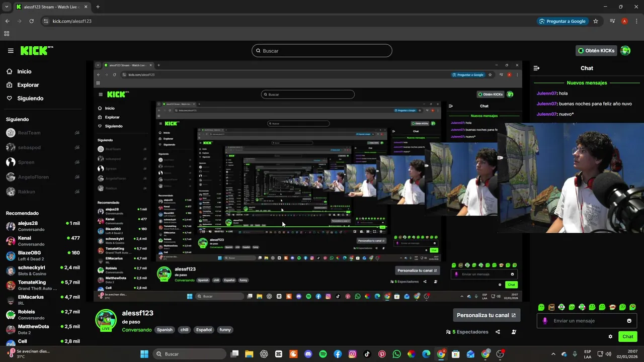Click the Spanish tag
Viewport: 644px width, 362px height.
165,330
